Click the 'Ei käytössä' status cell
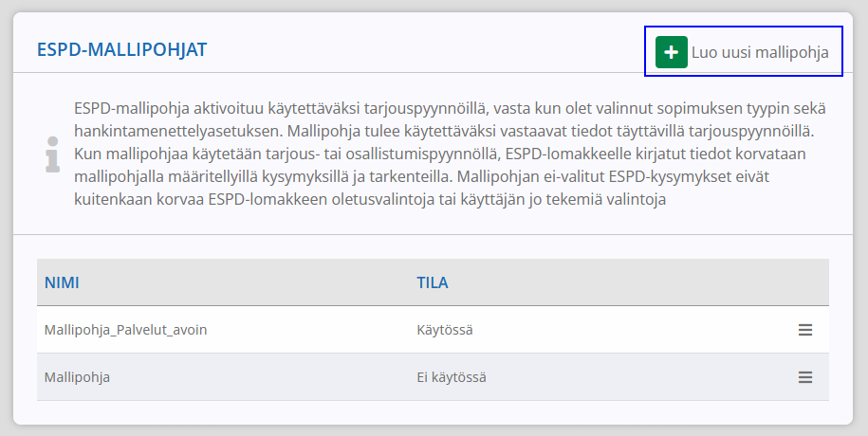The image size is (868, 436). [452, 377]
